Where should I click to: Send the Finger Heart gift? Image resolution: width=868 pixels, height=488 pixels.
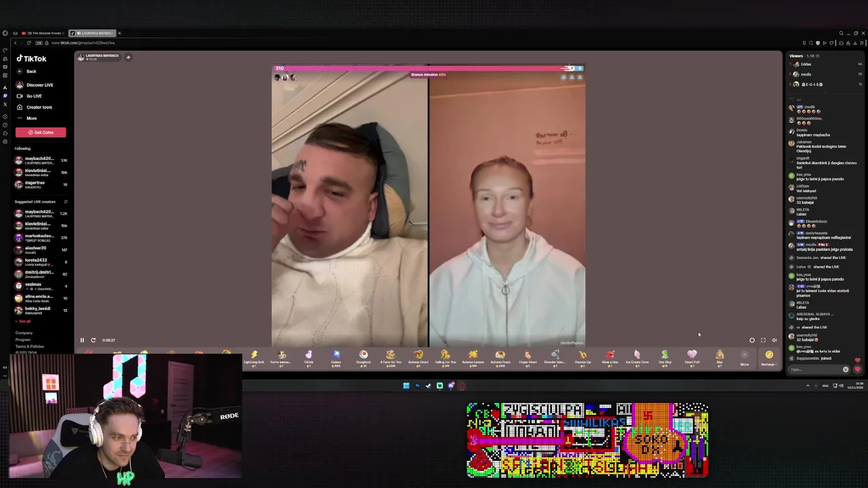click(528, 358)
